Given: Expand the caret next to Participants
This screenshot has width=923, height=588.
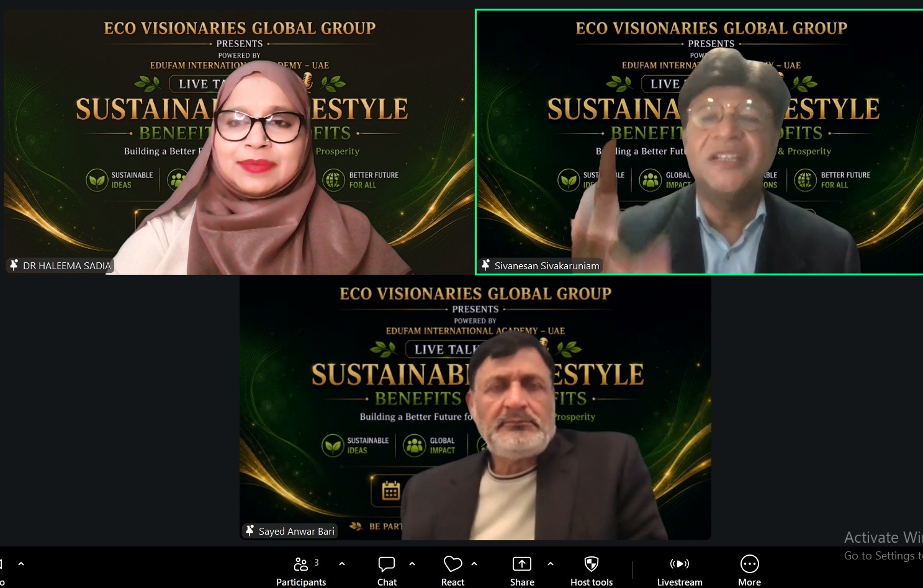Looking at the screenshot, I should point(342,564).
